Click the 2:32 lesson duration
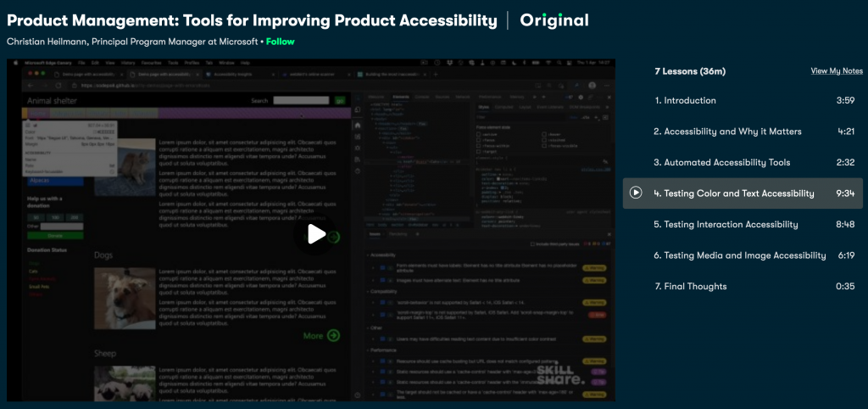This screenshot has width=868, height=409. (x=846, y=162)
